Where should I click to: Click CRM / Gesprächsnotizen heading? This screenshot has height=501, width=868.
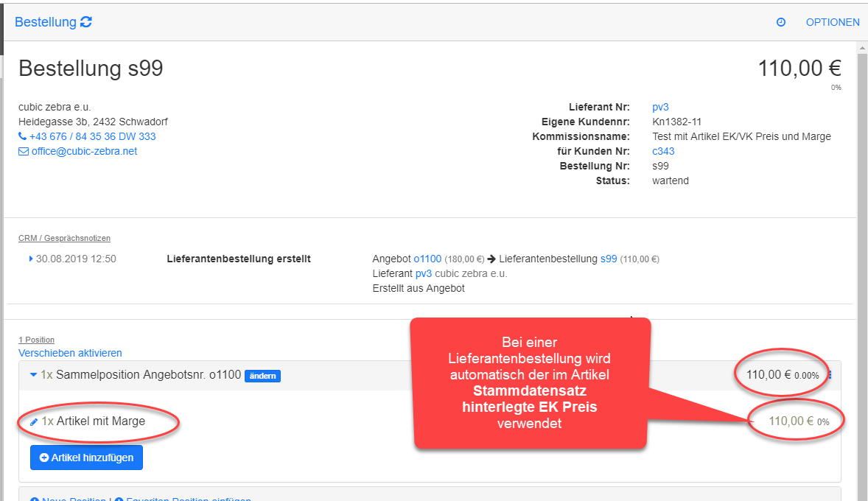tap(64, 238)
